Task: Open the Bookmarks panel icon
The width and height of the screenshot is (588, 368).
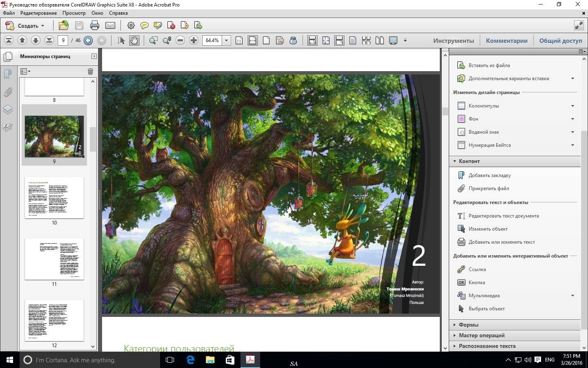Action: (x=8, y=74)
